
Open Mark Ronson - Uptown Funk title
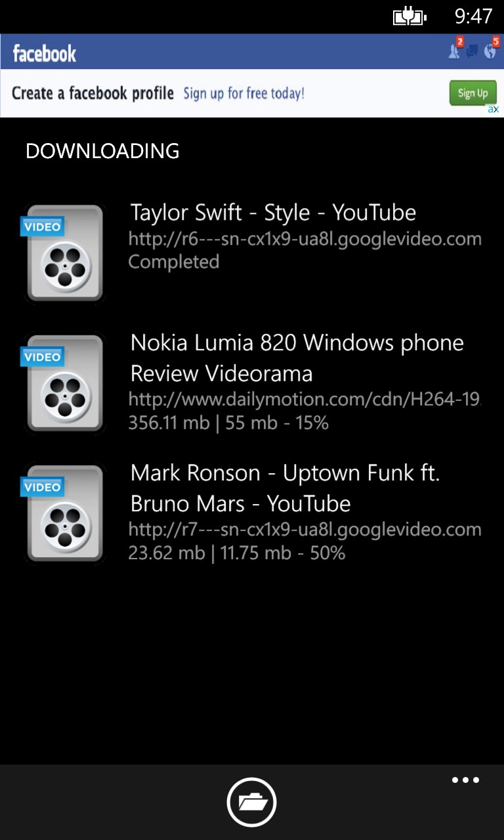click(x=285, y=488)
